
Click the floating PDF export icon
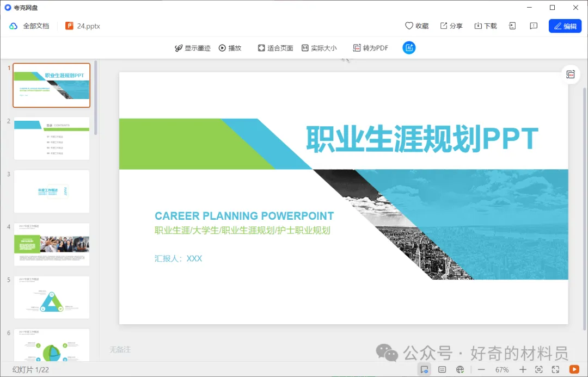pyautogui.click(x=571, y=74)
